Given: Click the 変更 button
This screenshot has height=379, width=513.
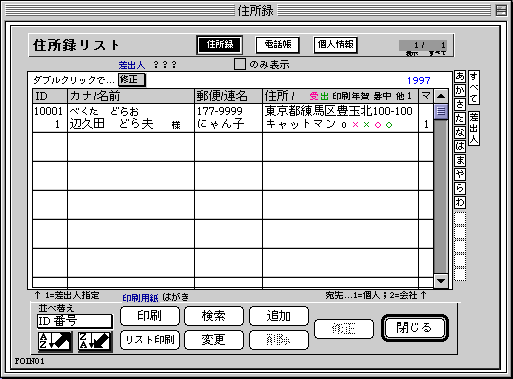Looking at the screenshot, I should [214, 340].
